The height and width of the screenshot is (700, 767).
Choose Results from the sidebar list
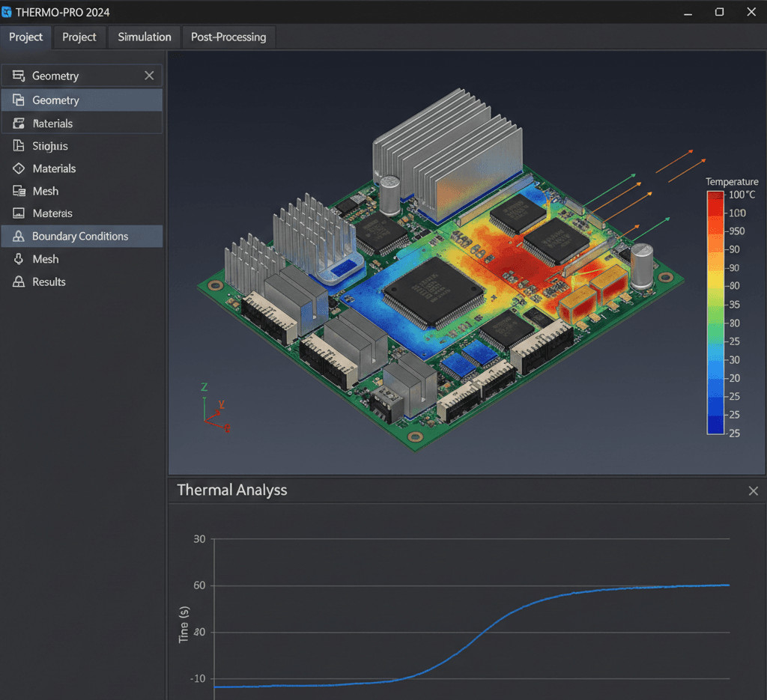tap(49, 281)
